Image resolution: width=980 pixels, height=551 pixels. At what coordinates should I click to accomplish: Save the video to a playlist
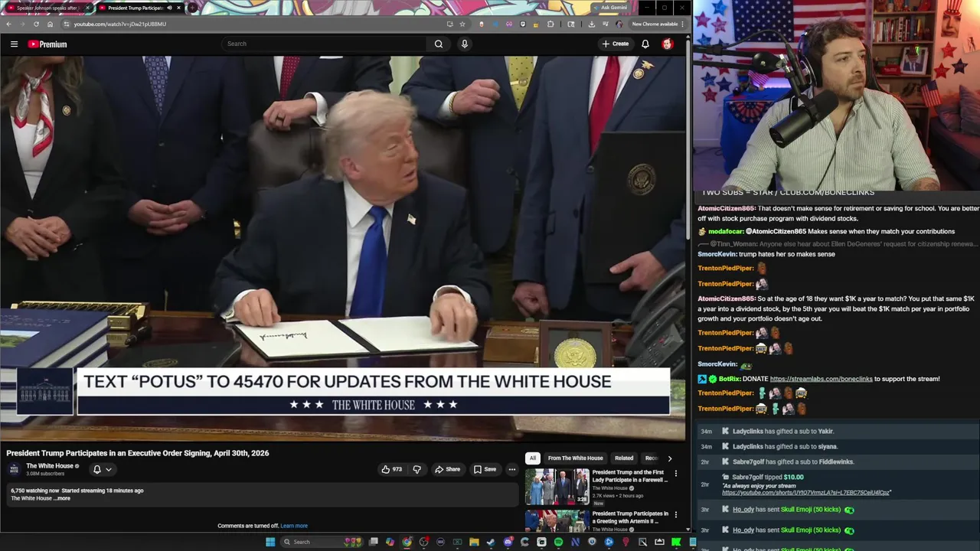tap(485, 469)
